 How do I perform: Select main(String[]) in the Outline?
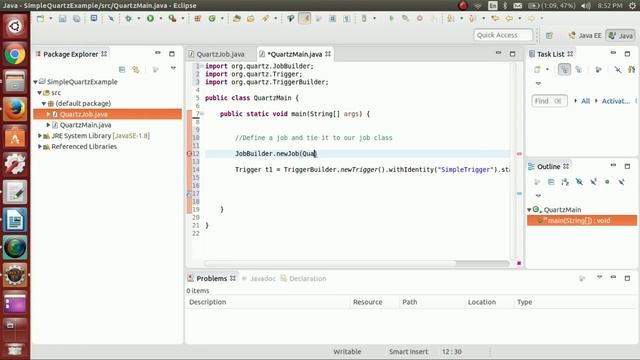[x=582, y=220]
